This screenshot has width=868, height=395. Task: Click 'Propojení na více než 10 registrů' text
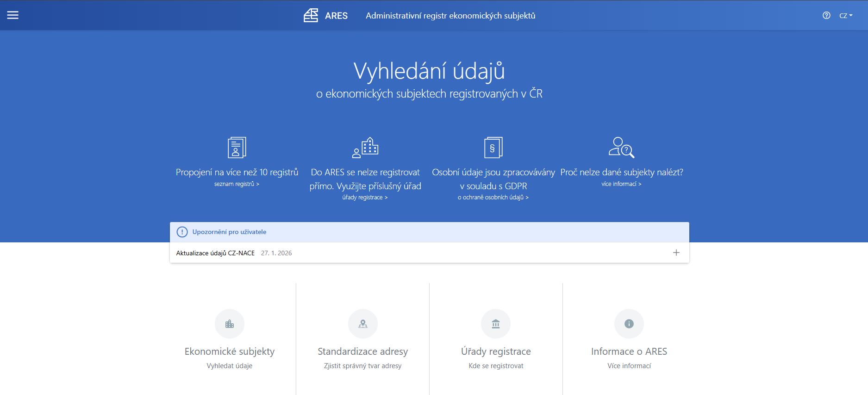click(237, 172)
